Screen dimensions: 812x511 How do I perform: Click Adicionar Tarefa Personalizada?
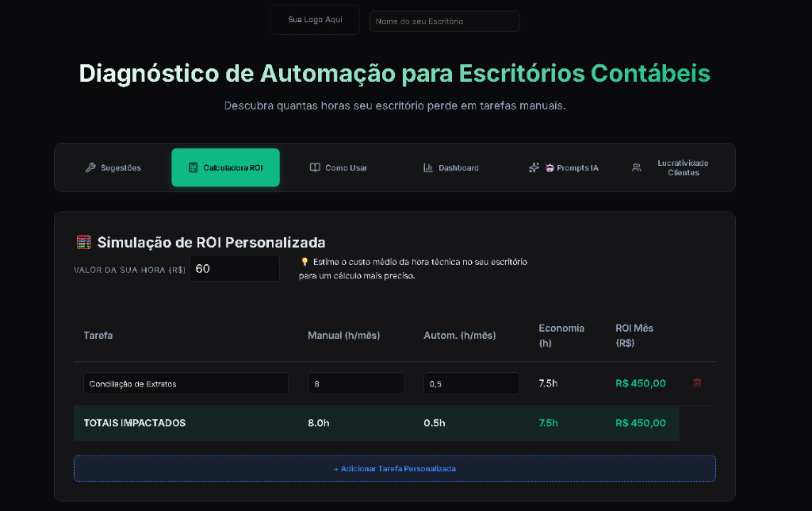coord(394,468)
